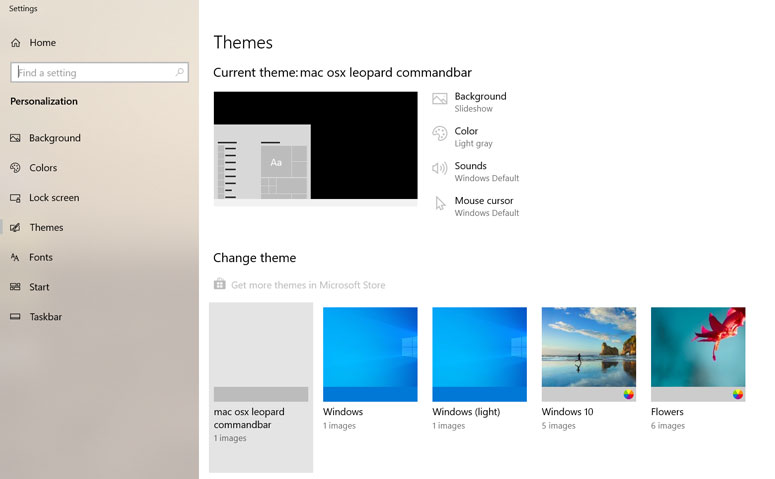Image resolution: width=775 pixels, height=479 pixels.
Task: Apply the Windows theme thumbnail
Action: tap(370, 354)
